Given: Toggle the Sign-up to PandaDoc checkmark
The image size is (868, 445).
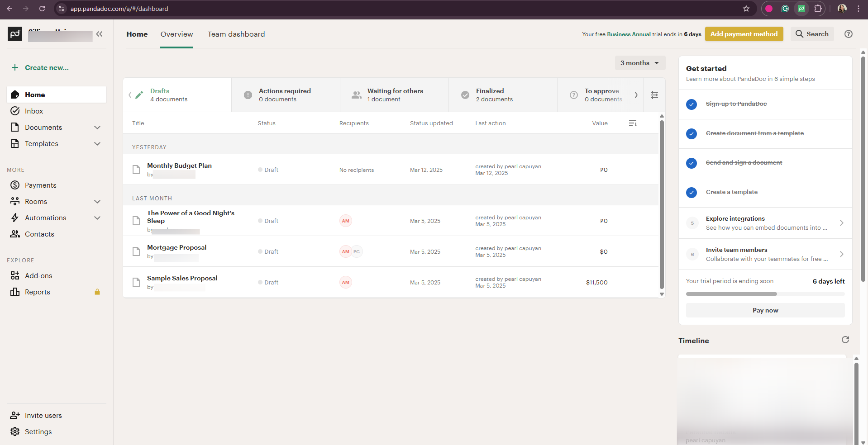Looking at the screenshot, I should 691,104.
